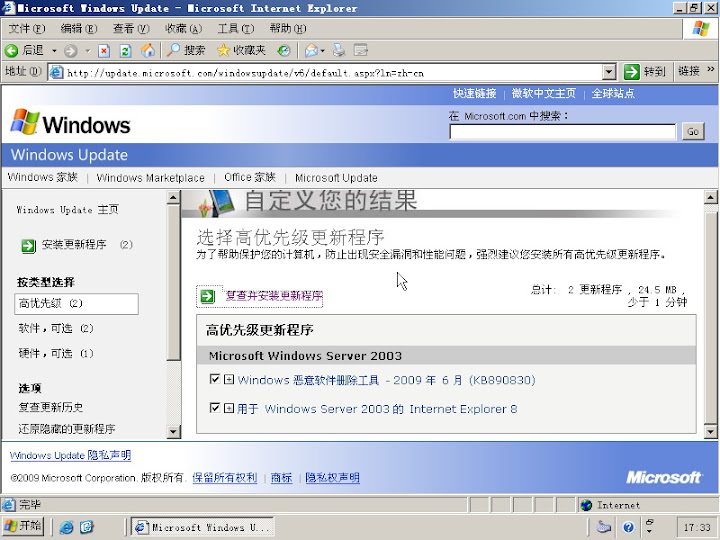Click main content scrollbar down arrow

pyautogui.click(x=710, y=432)
